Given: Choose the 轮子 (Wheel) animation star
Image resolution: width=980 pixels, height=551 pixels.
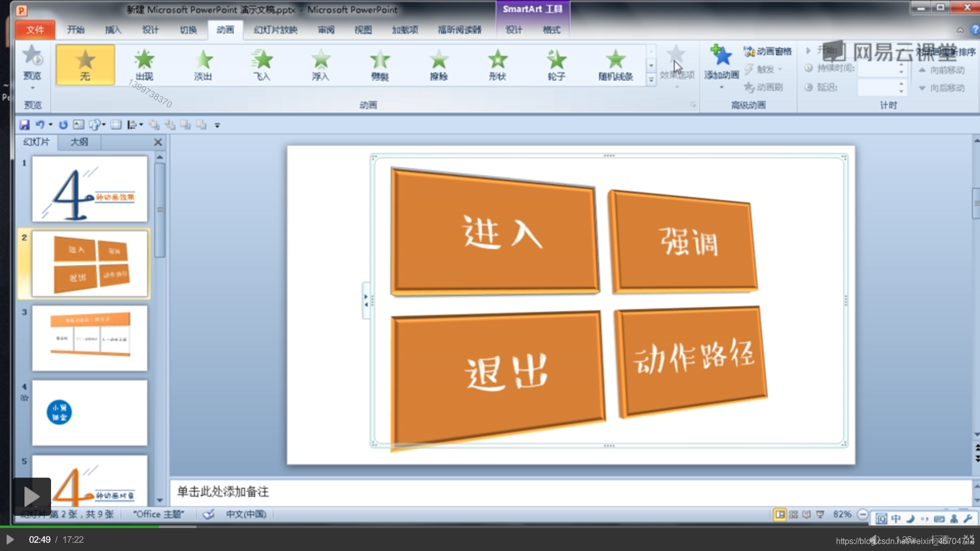Looking at the screenshot, I should pyautogui.click(x=556, y=65).
